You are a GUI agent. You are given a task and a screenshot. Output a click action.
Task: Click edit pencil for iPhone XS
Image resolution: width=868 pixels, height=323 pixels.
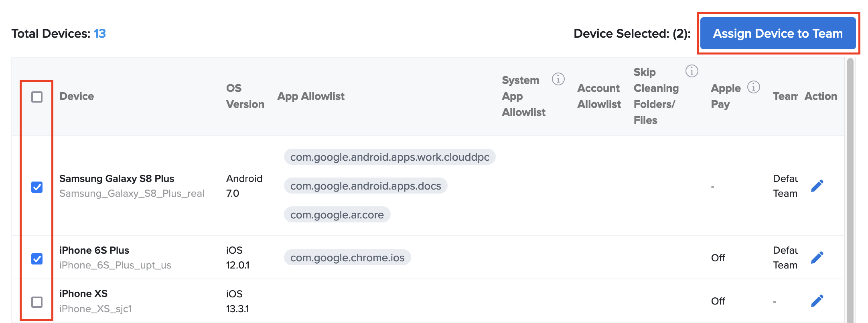pos(817,301)
